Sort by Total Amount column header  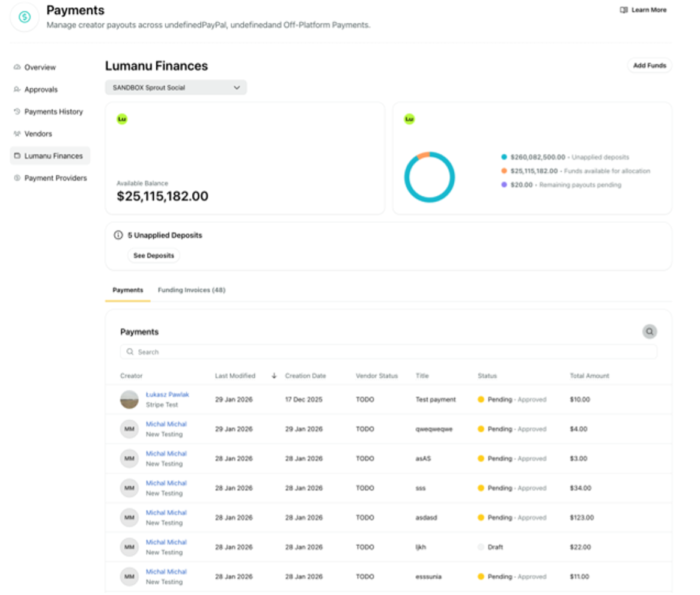click(x=589, y=376)
